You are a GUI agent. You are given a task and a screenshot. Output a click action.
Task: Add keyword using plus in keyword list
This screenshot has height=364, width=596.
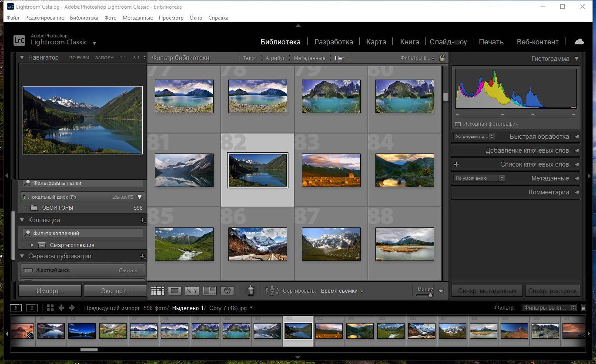[456, 164]
